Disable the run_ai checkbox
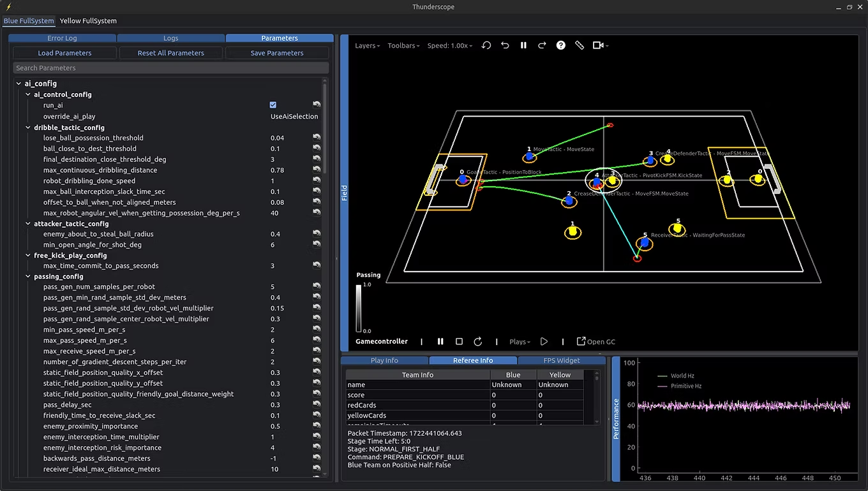The height and width of the screenshot is (491, 868). (x=273, y=105)
